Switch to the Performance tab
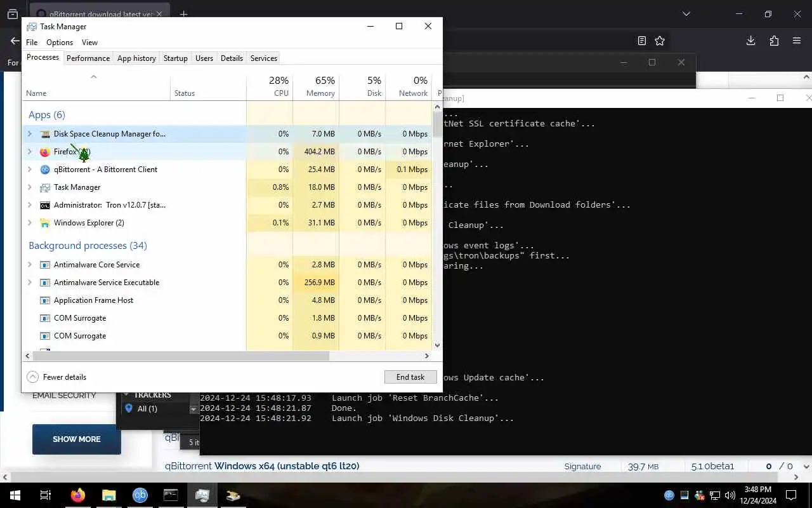 coord(88,58)
